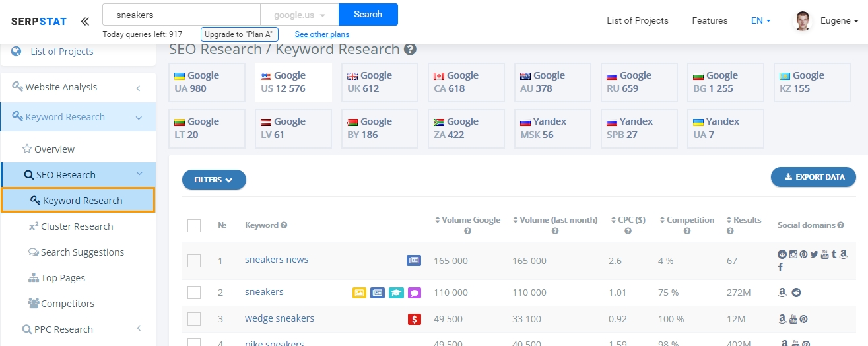Screen dimensions: 868x346
Task: Check the wedge sneakers row checkbox
Action: (x=194, y=320)
